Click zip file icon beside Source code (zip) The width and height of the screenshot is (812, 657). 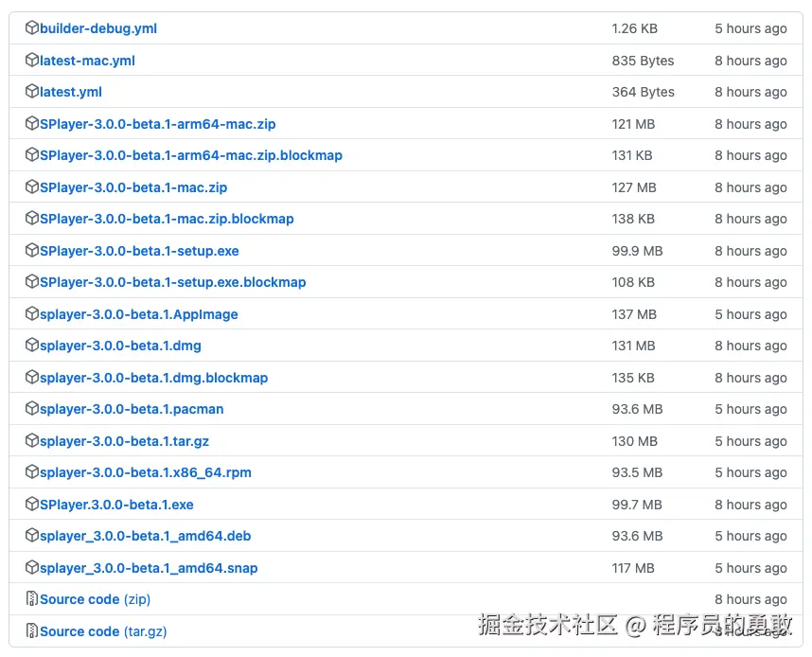(x=32, y=598)
